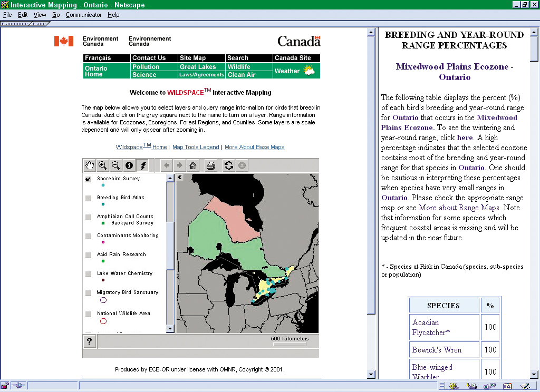540x392 pixels.
Task: Reset map to home extent
Action: click(x=193, y=165)
